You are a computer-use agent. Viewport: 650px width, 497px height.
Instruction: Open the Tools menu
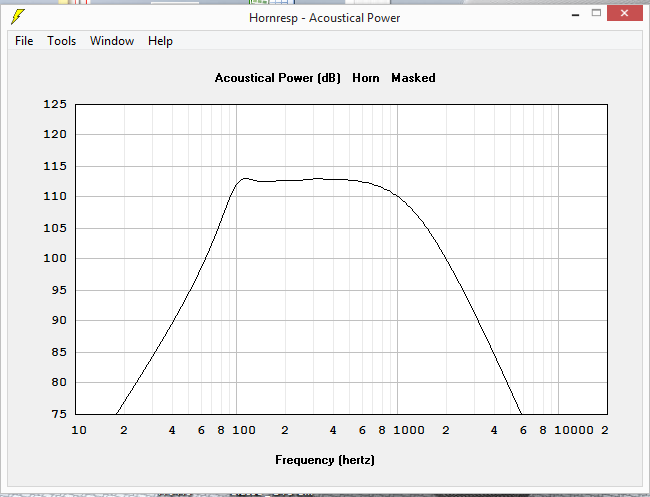pos(61,41)
